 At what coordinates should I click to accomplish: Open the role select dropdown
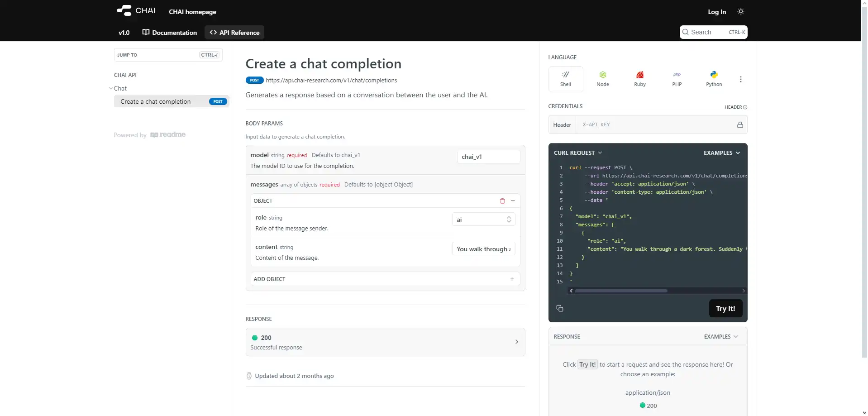click(483, 220)
